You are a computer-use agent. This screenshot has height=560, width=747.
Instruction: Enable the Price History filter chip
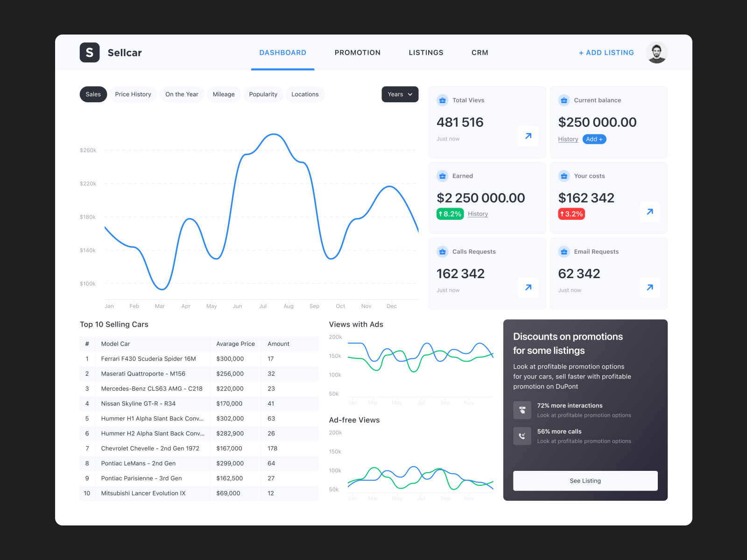point(133,94)
